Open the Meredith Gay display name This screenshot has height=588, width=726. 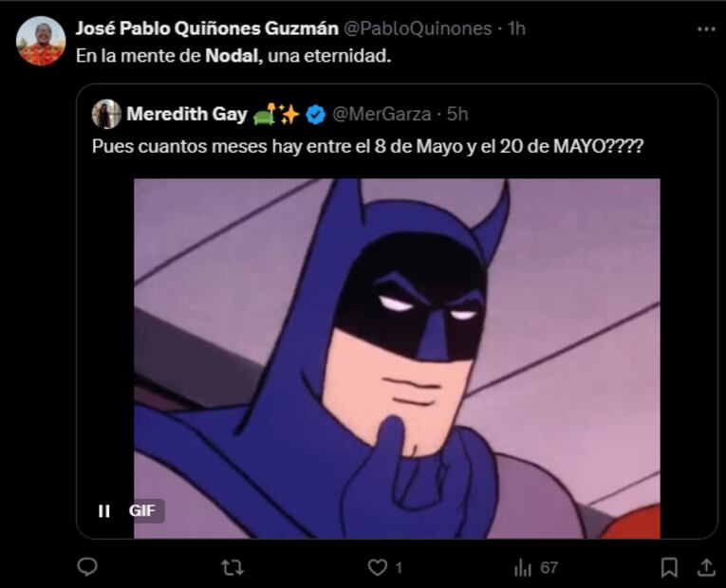[x=186, y=115]
